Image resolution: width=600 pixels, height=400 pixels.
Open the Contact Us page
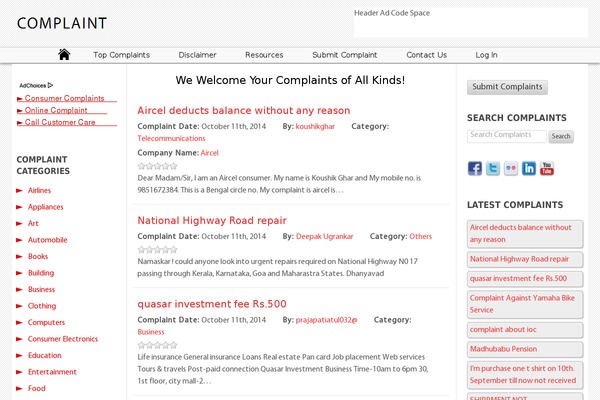point(427,55)
